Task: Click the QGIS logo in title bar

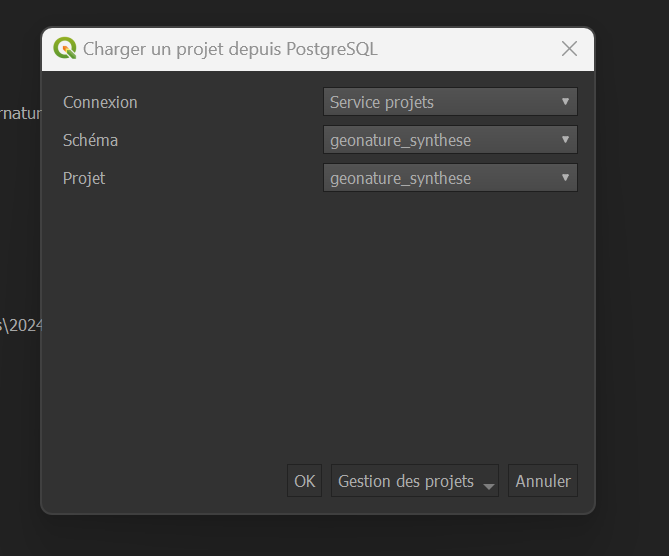Action: pyautogui.click(x=65, y=48)
